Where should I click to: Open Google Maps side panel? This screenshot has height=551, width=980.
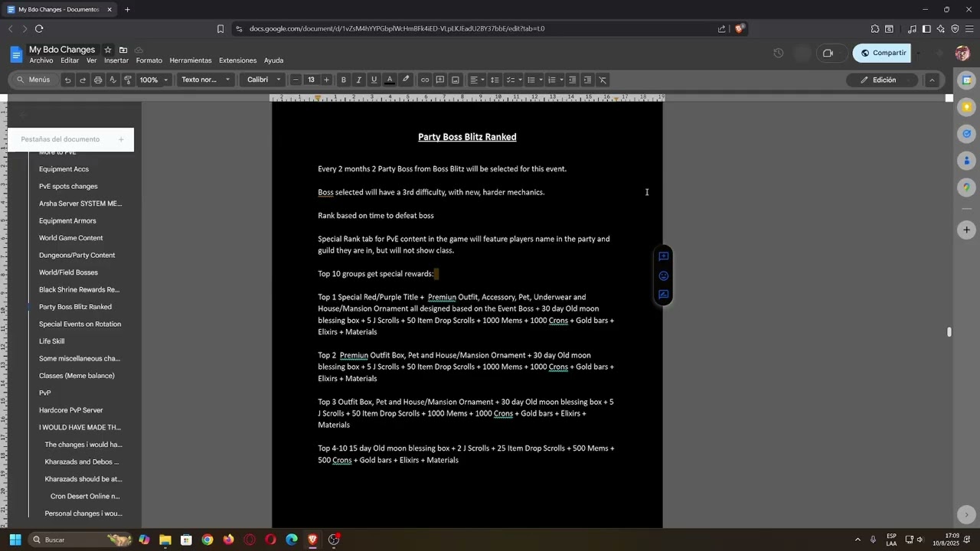coord(967,187)
